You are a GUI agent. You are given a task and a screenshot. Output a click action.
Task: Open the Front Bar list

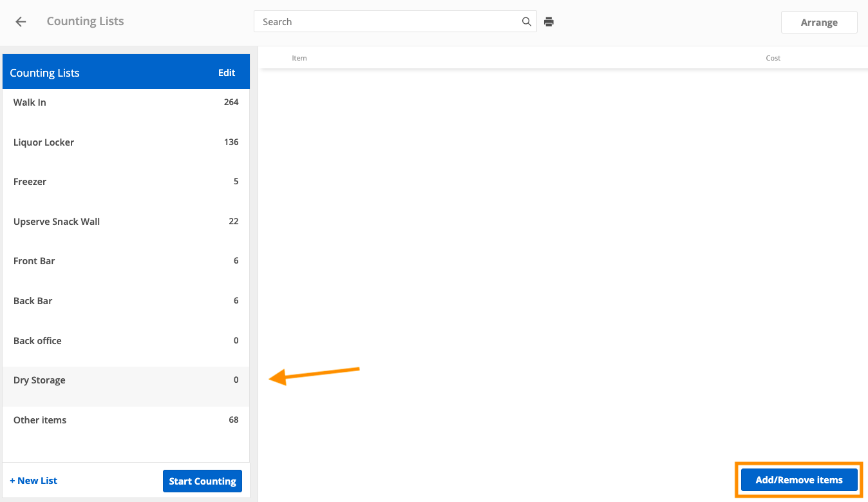tap(126, 261)
